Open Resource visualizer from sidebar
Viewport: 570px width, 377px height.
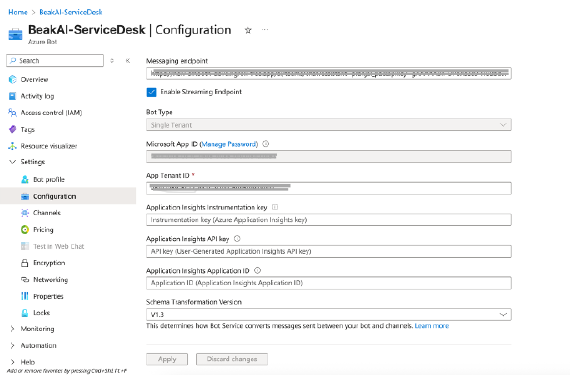(49, 146)
